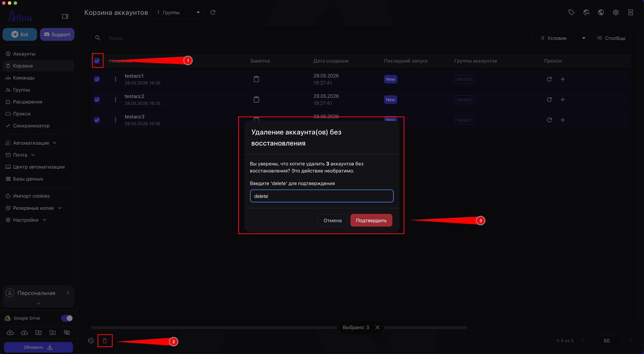Viewport: 644px width, 354px height.
Task: Click the Отмена cancel button
Action: tap(333, 220)
